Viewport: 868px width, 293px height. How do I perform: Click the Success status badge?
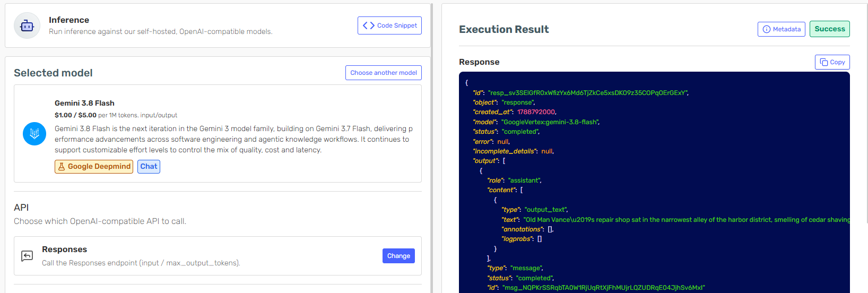829,29
